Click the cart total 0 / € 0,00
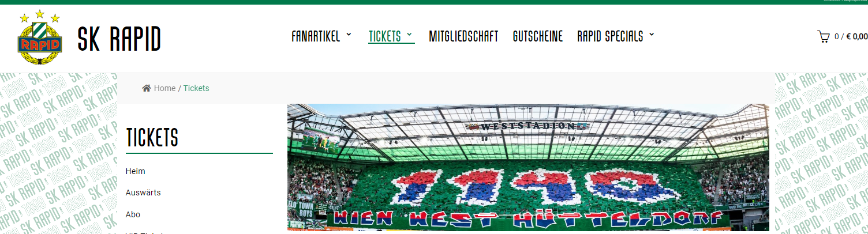 851,37
